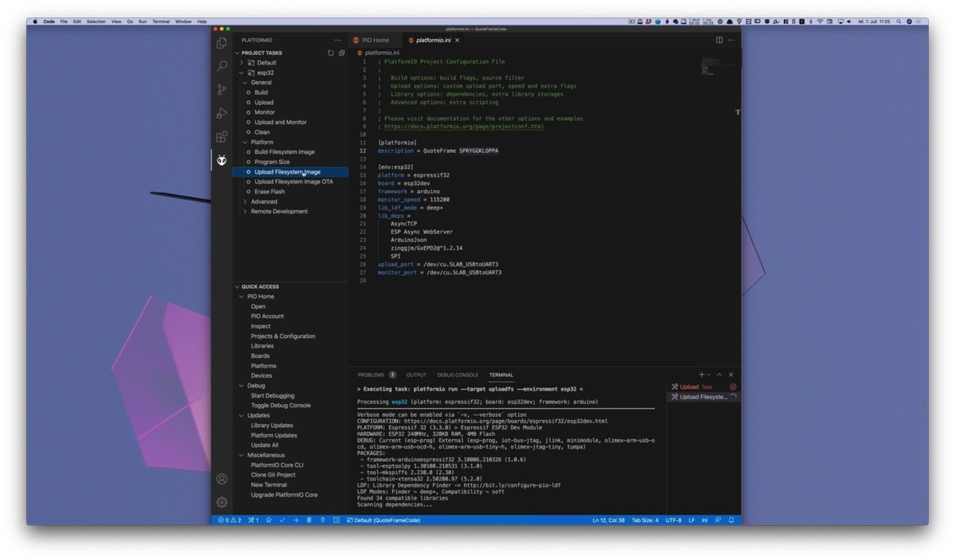The height and width of the screenshot is (560, 955).
Task: Open the Extensions view icon
Action: pos(222,137)
